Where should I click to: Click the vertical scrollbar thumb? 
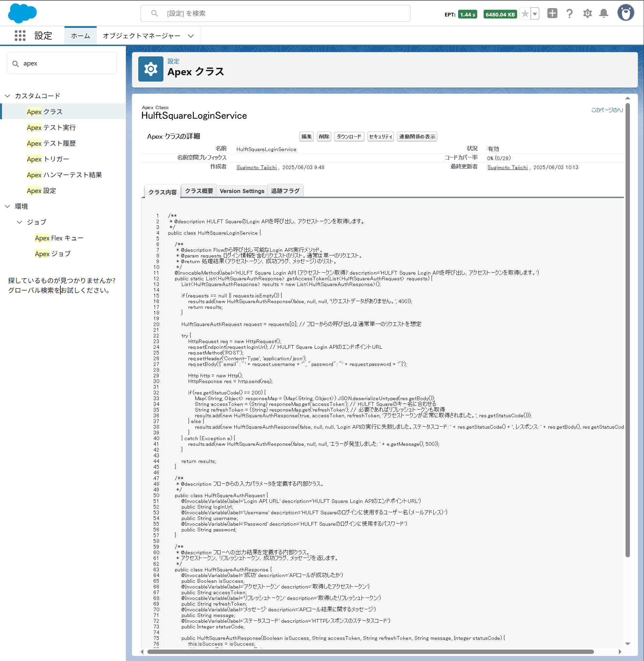(x=628, y=330)
